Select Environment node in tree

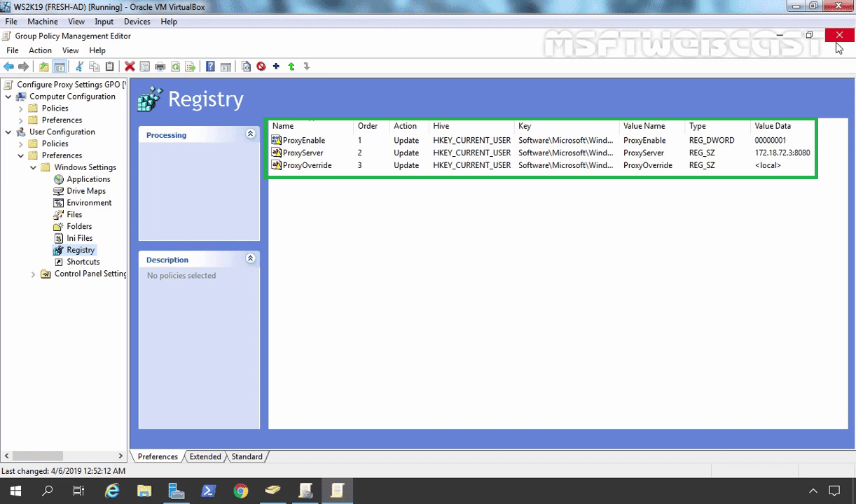pyautogui.click(x=89, y=203)
